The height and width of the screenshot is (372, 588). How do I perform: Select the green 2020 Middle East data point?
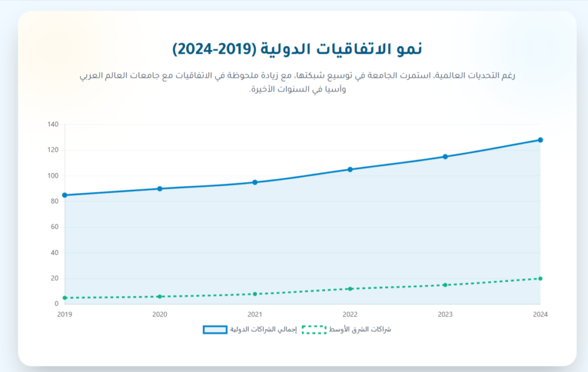[x=160, y=297]
